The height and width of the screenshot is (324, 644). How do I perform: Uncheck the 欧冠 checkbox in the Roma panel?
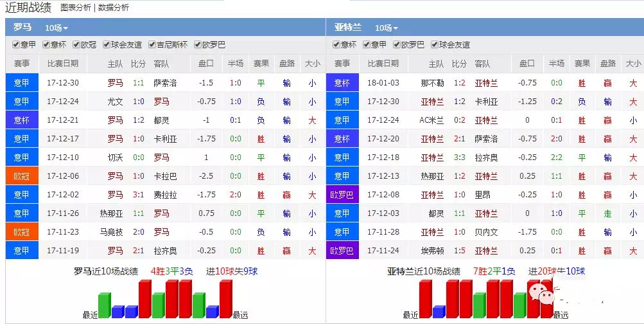pos(76,45)
